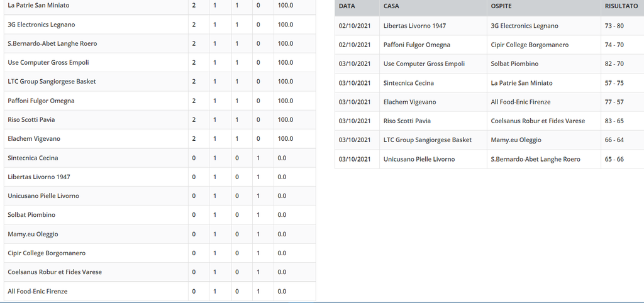644x303 pixels.
Task: Click Paffoni Fulgor Omegna in standings
Action: pyautogui.click(x=41, y=101)
